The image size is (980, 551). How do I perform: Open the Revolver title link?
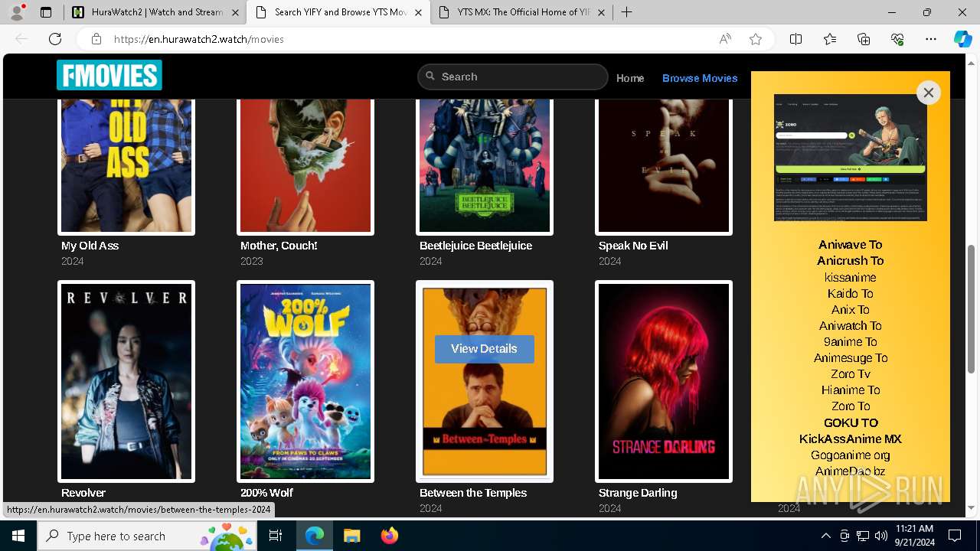[83, 493]
